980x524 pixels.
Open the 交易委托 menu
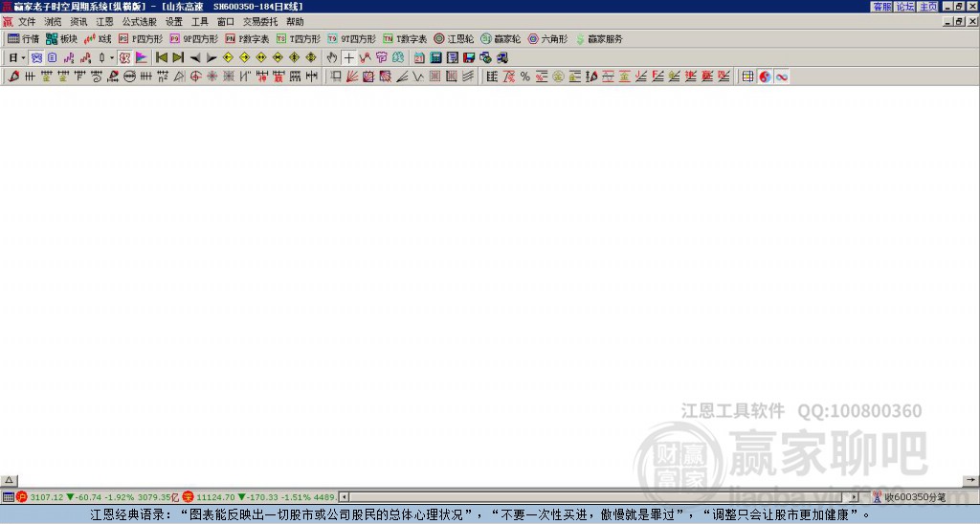point(260,22)
